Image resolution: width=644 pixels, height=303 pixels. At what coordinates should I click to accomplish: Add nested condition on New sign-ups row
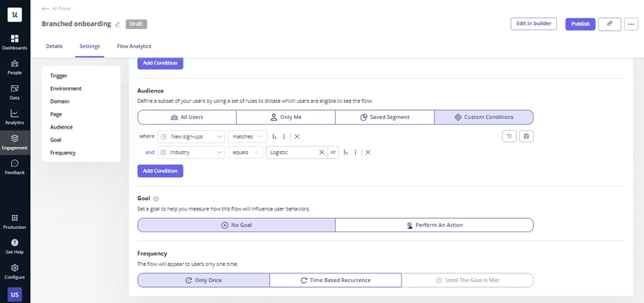275,137
